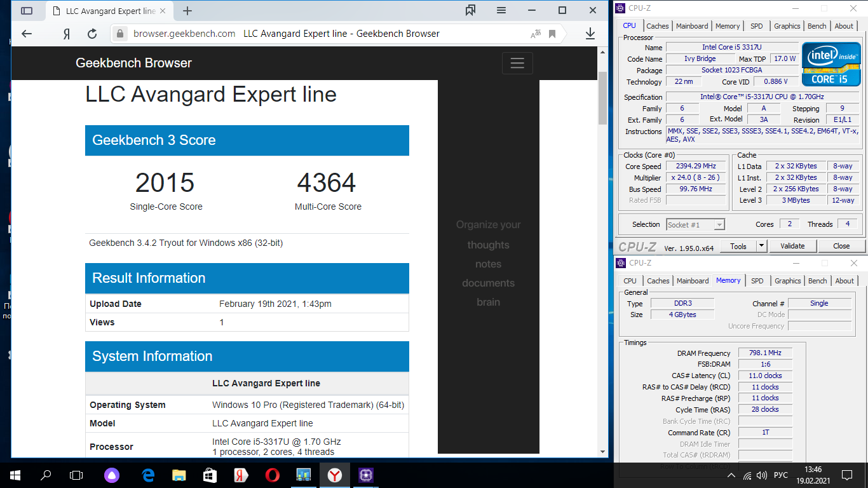Viewport: 868px width, 488px height.
Task: Open File Explorer from taskbar
Action: point(179,475)
